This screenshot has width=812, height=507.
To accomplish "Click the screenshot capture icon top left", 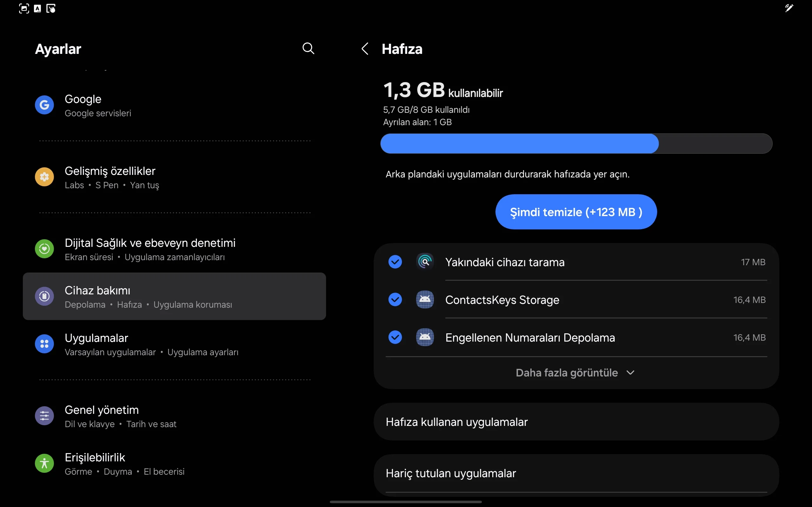I will tap(23, 8).
